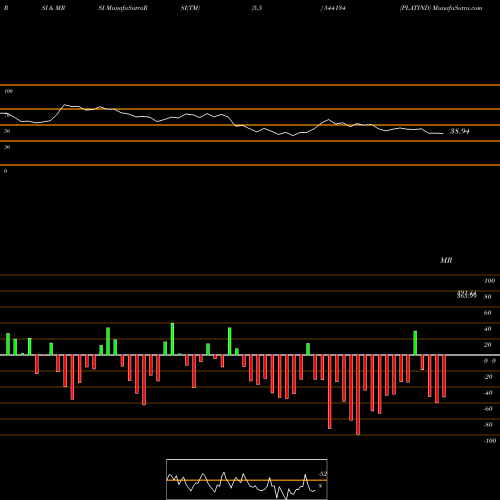Viewport: 500px width, 500px height.
Task: Click the ')544134' header text
Action: 333,8
